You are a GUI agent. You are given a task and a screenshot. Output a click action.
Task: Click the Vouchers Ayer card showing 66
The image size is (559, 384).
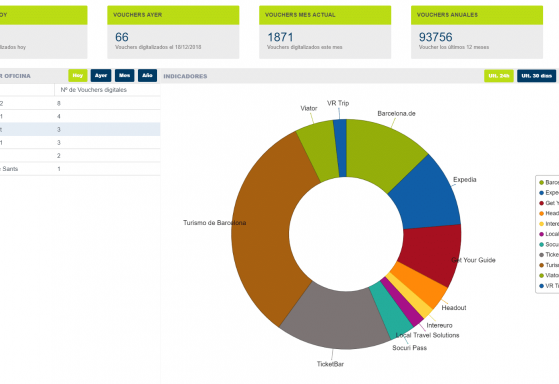pyautogui.click(x=173, y=32)
